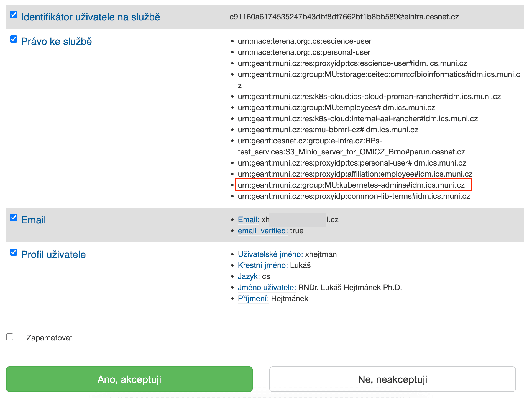Click the Ne, neakceptuji button

pyautogui.click(x=392, y=379)
